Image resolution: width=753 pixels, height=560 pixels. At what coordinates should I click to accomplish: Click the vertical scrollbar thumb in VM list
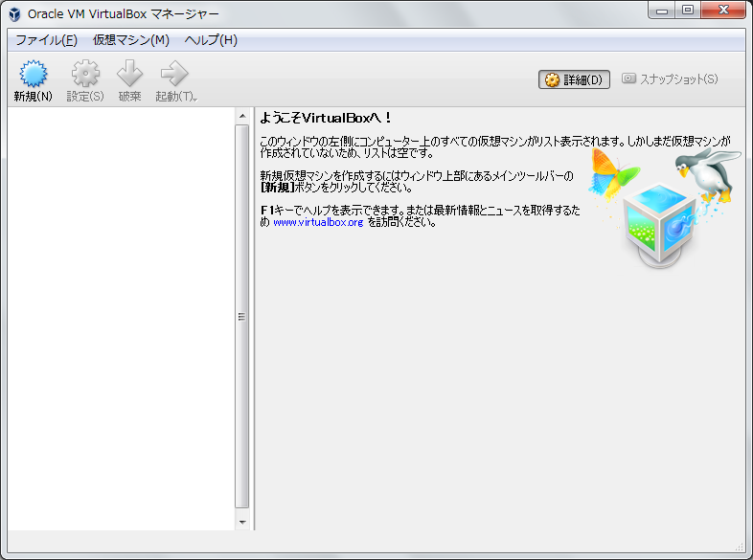242,316
